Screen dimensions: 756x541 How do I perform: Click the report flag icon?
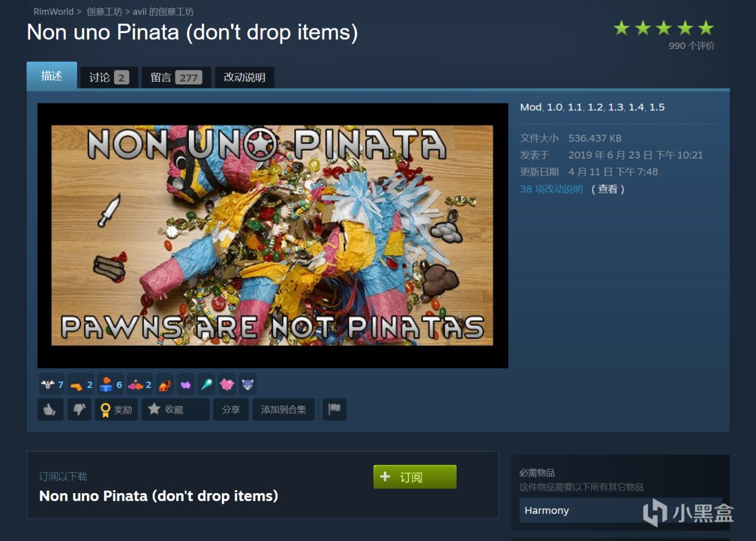click(x=334, y=409)
